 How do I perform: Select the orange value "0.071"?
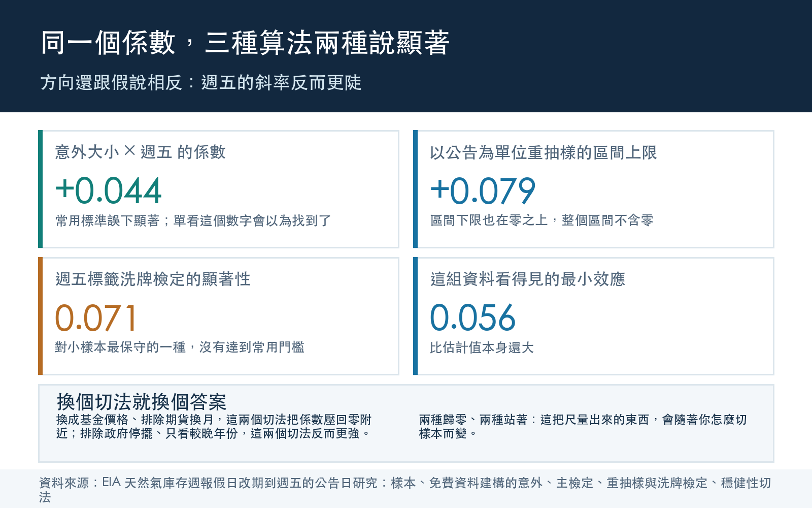(96, 318)
